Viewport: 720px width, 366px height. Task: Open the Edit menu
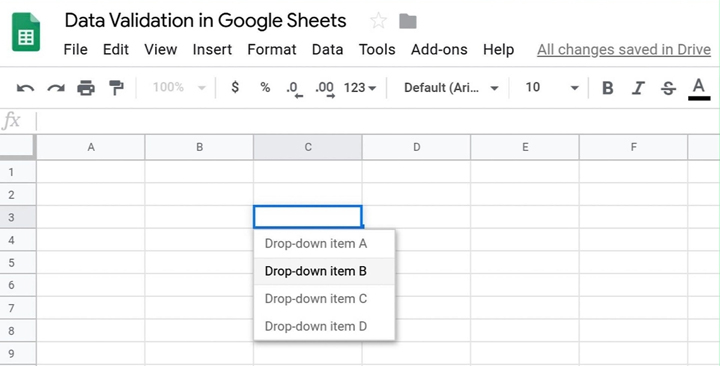click(x=116, y=49)
